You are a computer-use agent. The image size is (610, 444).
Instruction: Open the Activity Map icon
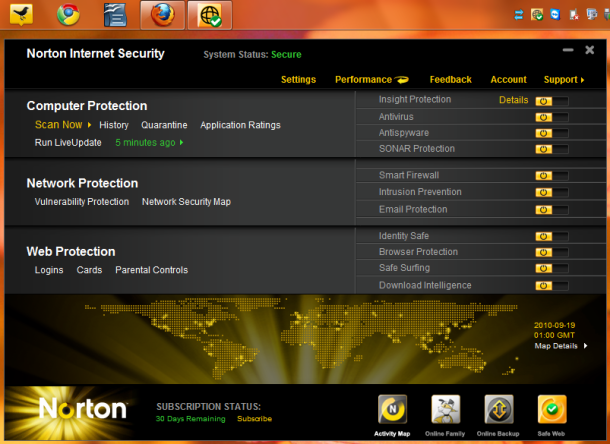[392, 409]
